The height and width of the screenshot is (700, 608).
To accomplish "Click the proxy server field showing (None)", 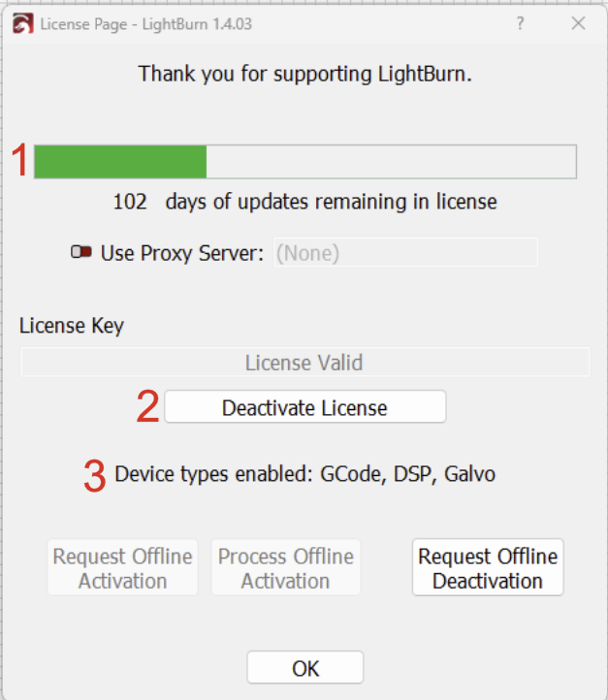I will 405,253.
